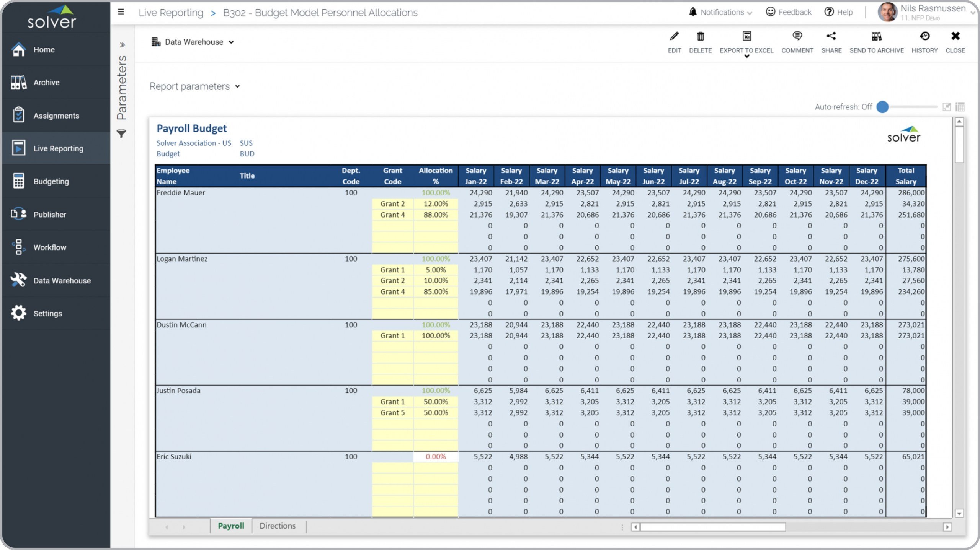Click the Parameters filter funnel icon
Image resolution: width=980 pixels, height=550 pixels.
pos(121,134)
